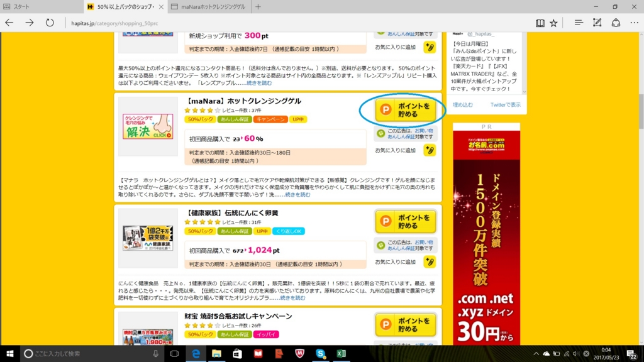
Task: Add page to favorites with star icon
Action: [x=553, y=23]
